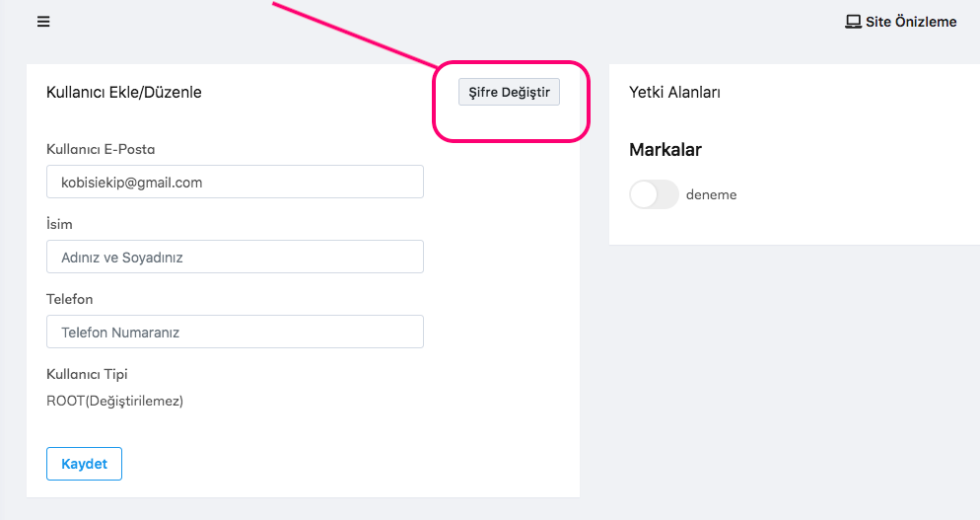Click the Telefon field label
This screenshot has height=520, width=980.
[69, 299]
